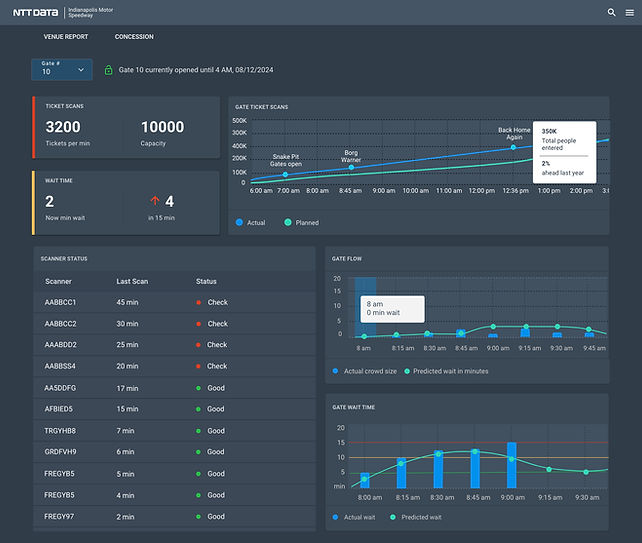Click the green Good status for AA5DDFG

pos(210,388)
